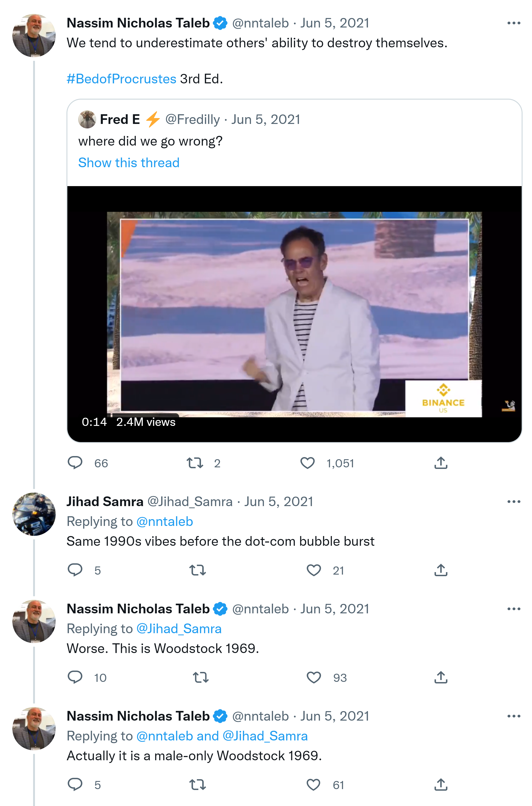Image resolution: width=532 pixels, height=806 pixels.
Task: Open more options on the top tweet
Action: click(x=514, y=23)
